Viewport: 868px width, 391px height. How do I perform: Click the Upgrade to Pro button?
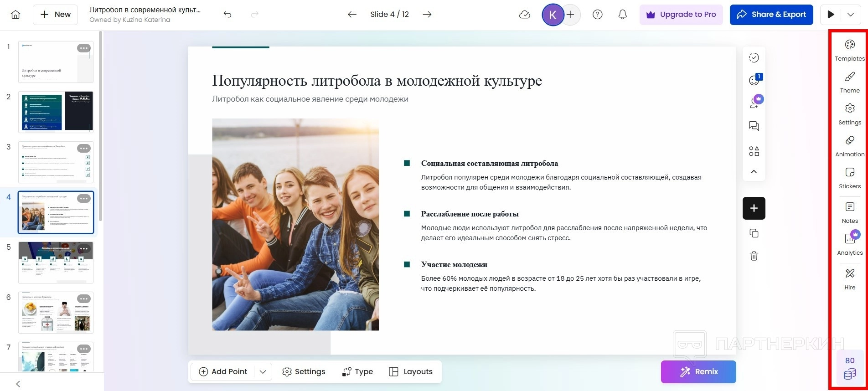coord(681,15)
